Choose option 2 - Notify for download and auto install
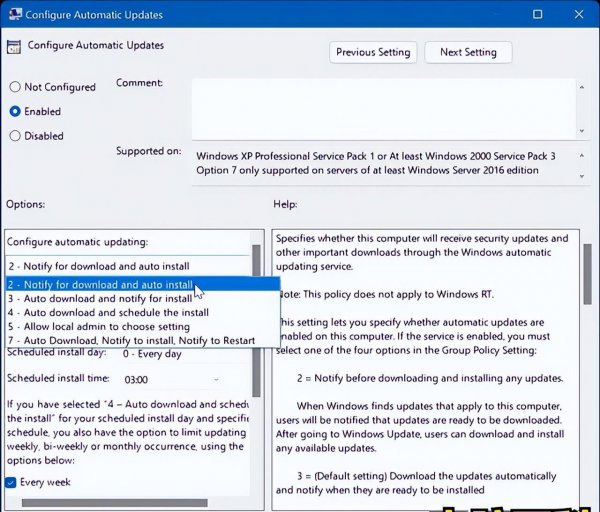 pyautogui.click(x=143, y=285)
